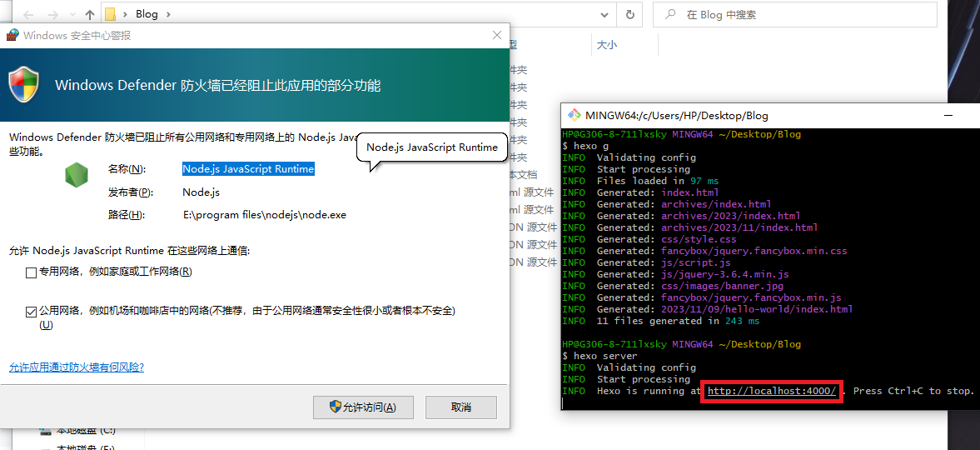The image size is (980, 450).
Task: Select the highlighted Node.js JavaScript Runtime name
Action: pyautogui.click(x=248, y=169)
